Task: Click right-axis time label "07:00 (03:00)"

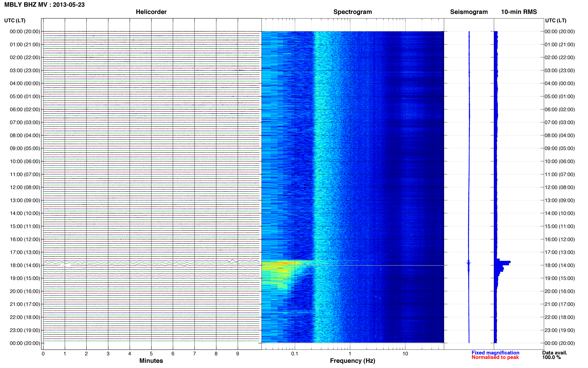Action: click(x=560, y=122)
